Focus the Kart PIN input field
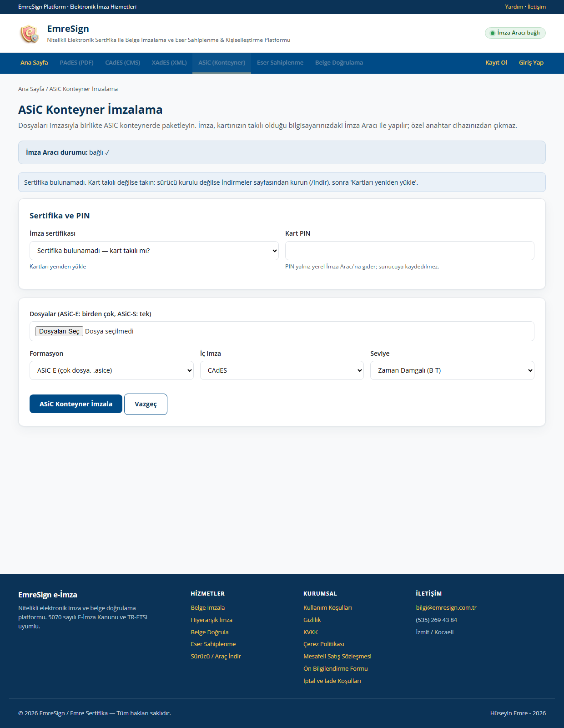 [x=410, y=251]
